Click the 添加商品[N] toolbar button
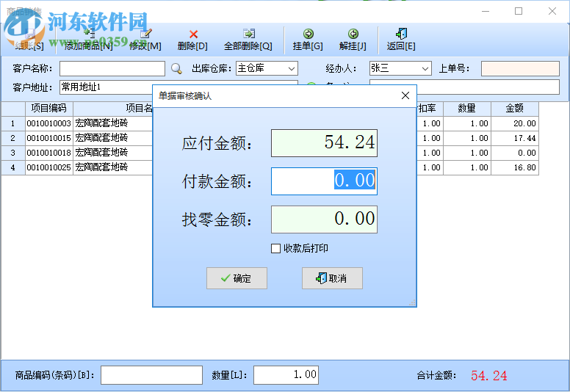 (88, 40)
